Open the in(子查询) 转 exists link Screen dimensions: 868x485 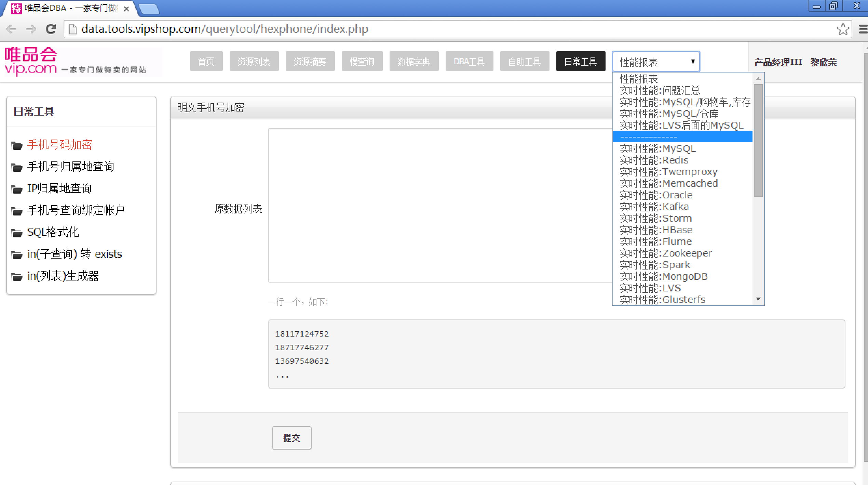click(74, 254)
